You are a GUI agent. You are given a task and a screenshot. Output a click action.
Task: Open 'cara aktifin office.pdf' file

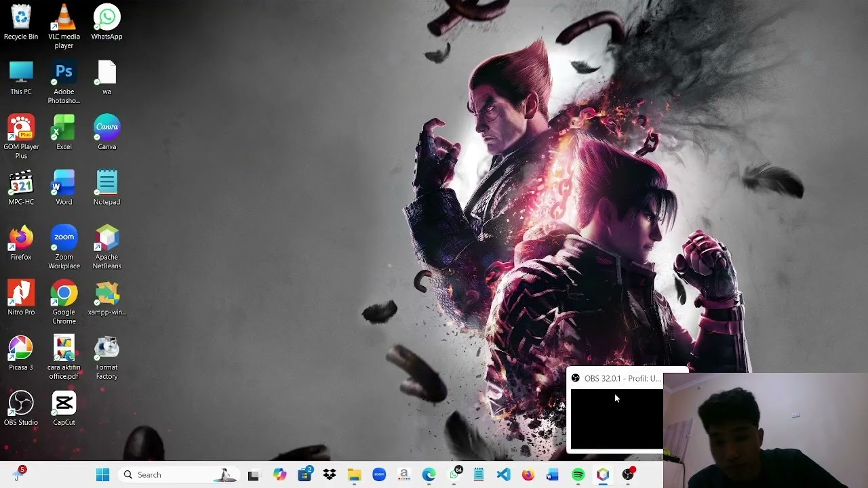(x=64, y=358)
